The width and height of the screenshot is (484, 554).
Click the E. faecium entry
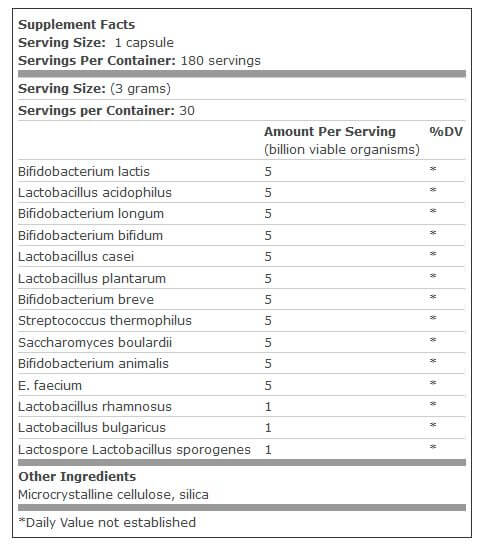pos(50,386)
